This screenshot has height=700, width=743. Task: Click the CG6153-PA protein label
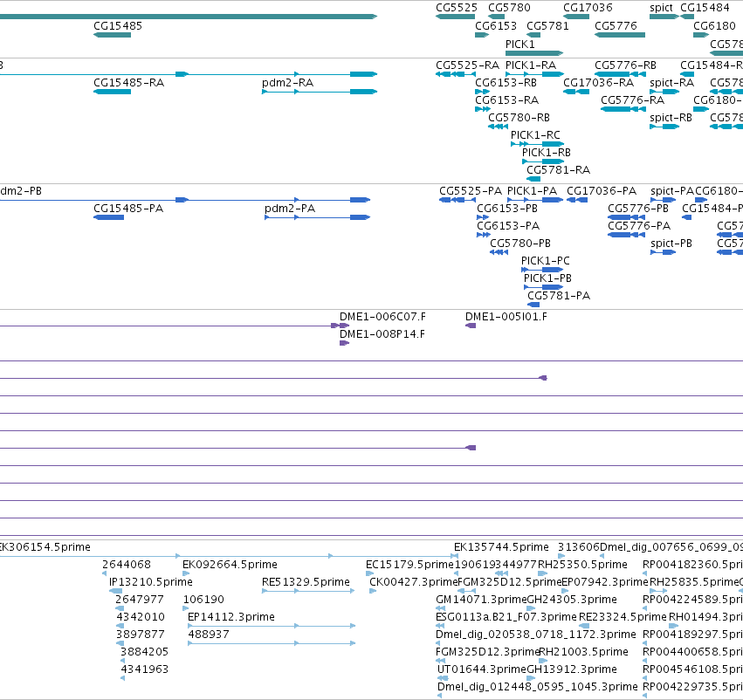coord(508,226)
